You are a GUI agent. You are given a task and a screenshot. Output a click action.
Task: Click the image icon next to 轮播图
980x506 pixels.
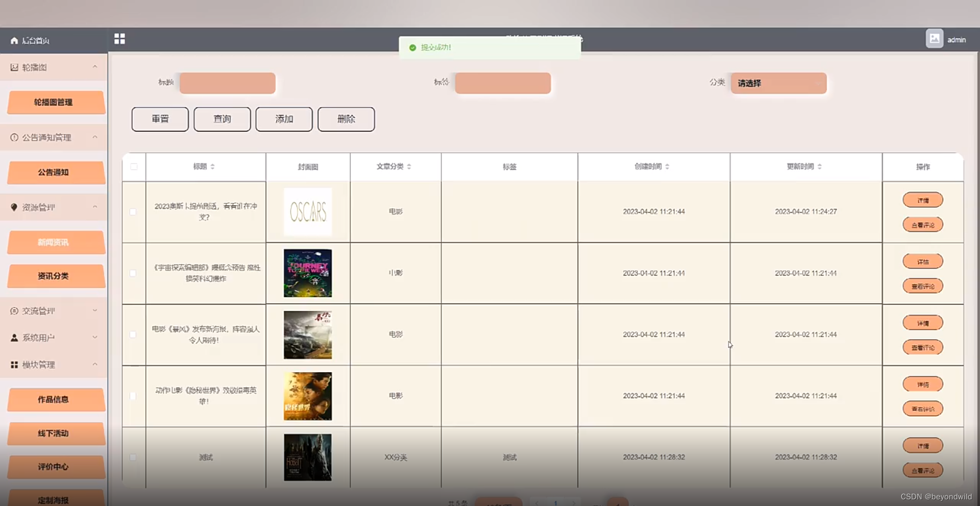pyautogui.click(x=14, y=67)
